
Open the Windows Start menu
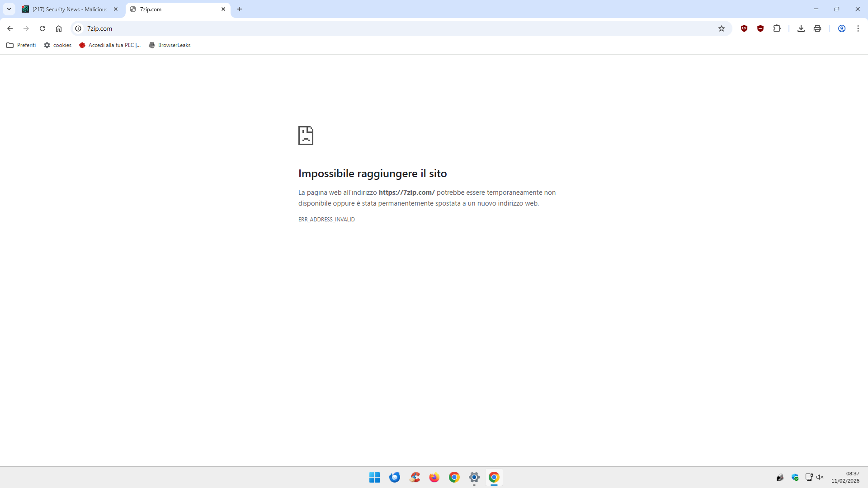click(375, 477)
